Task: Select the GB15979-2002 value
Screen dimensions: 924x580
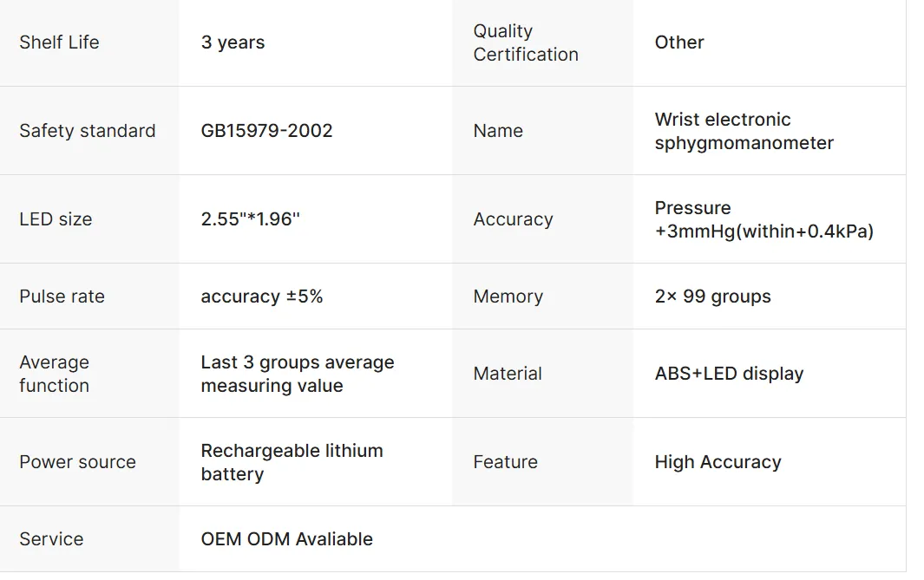Action: (x=266, y=131)
